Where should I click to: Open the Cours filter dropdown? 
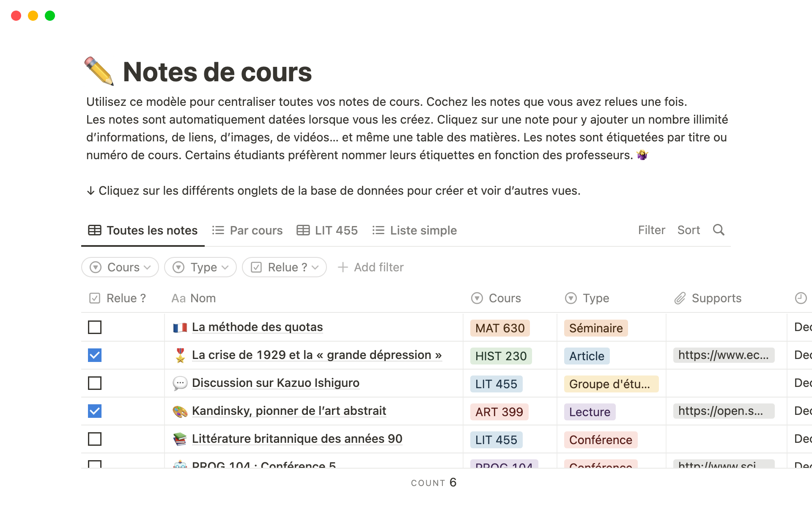[120, 267]
